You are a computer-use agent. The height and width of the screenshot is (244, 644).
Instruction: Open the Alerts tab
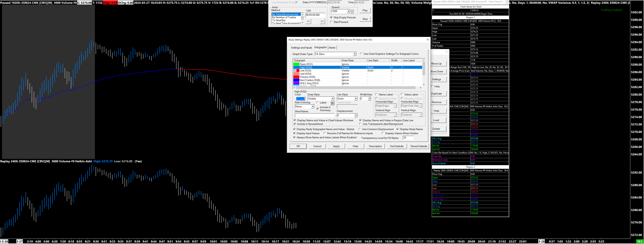coord(332,48)
